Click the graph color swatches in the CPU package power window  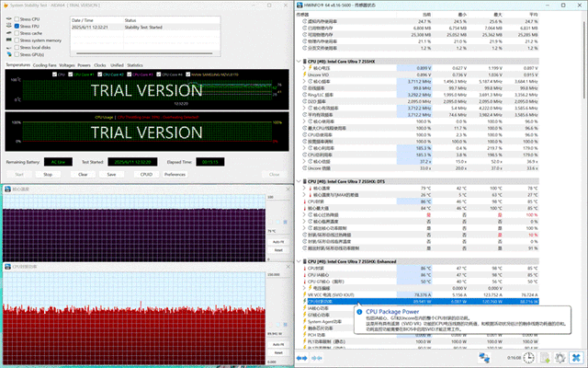277,325
